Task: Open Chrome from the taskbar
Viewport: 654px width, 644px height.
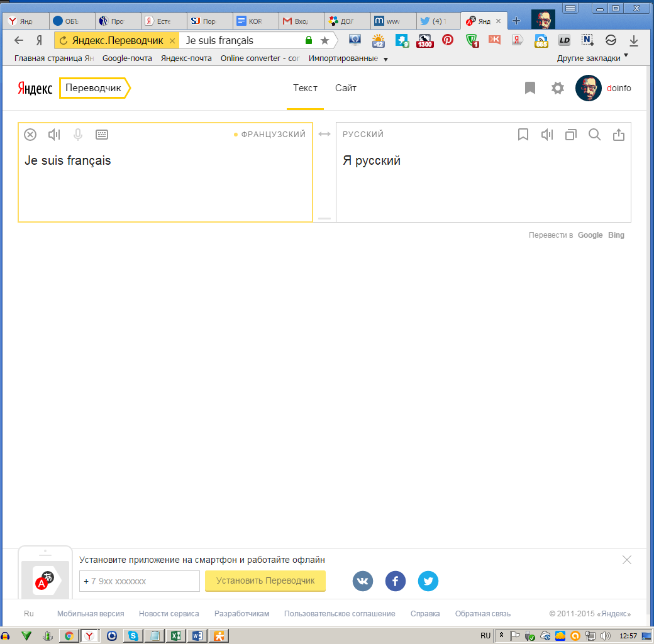Action: [x=69, y=636]
